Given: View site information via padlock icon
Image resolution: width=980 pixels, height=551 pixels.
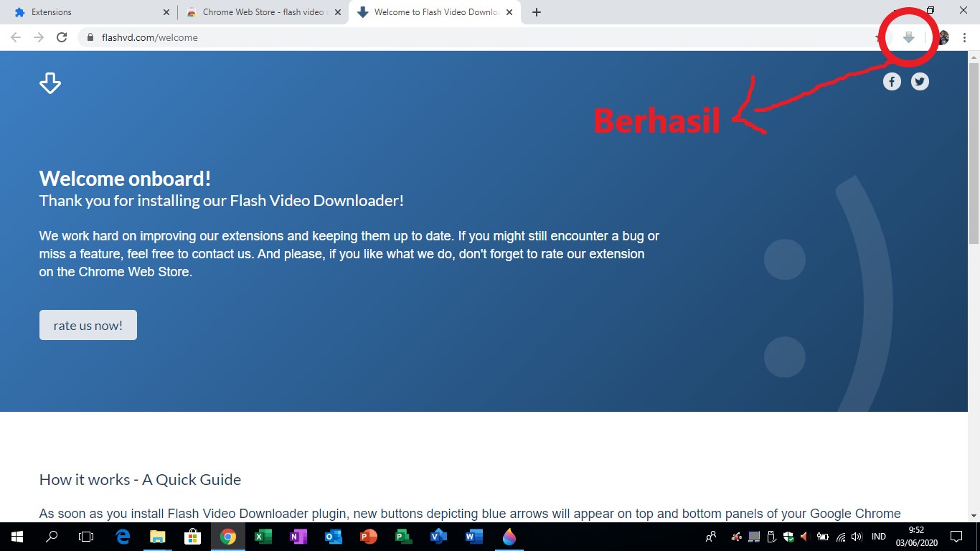Looking at the screenshot, I should 90,37.
